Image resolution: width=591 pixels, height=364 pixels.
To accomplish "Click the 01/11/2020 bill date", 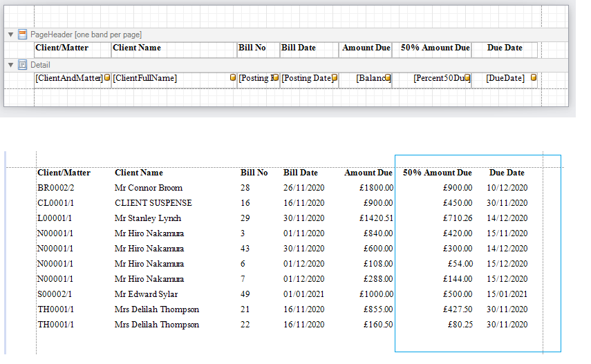I will [303, 233].
